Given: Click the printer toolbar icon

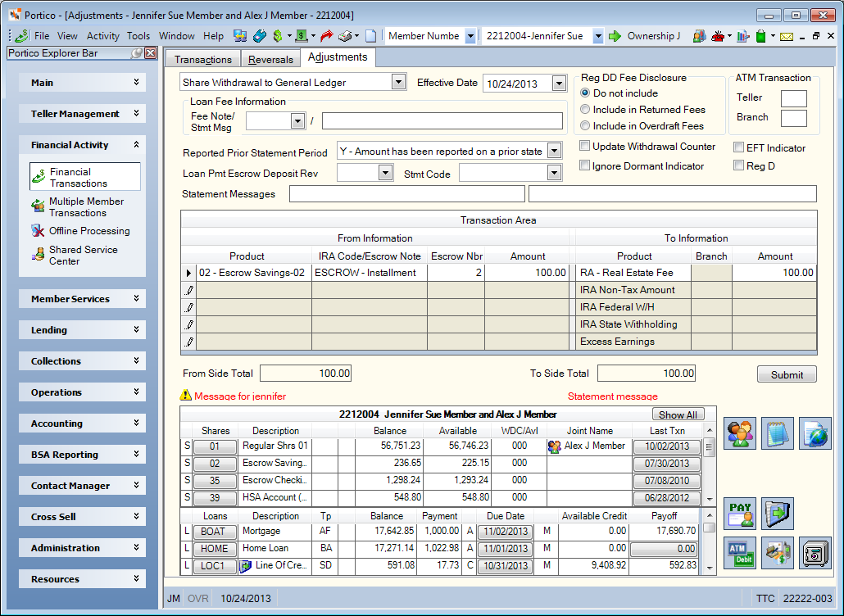Looking at the screenshot, I should click(345, 36).
